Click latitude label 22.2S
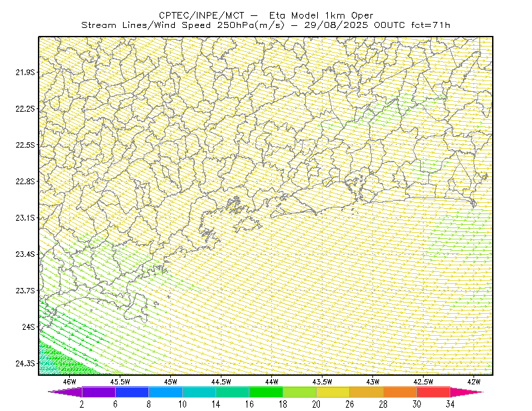This screenshot has height=411, width=532. [x=25, y=108]
